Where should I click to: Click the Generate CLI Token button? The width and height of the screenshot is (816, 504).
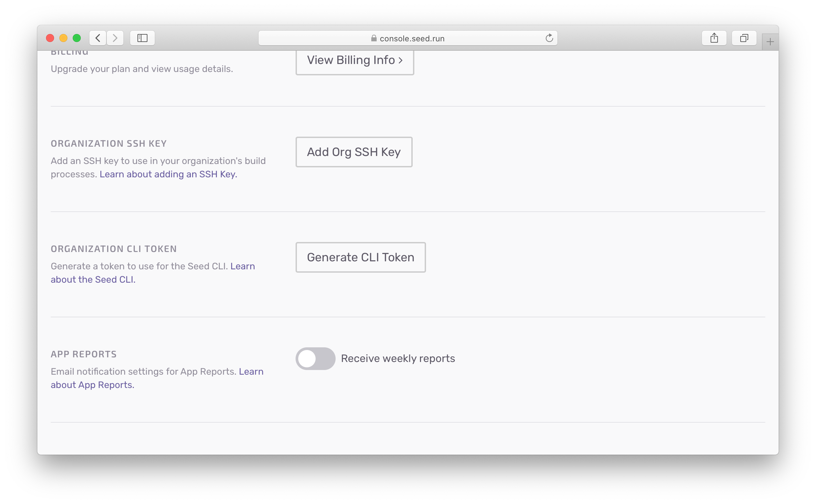[360, 257]
